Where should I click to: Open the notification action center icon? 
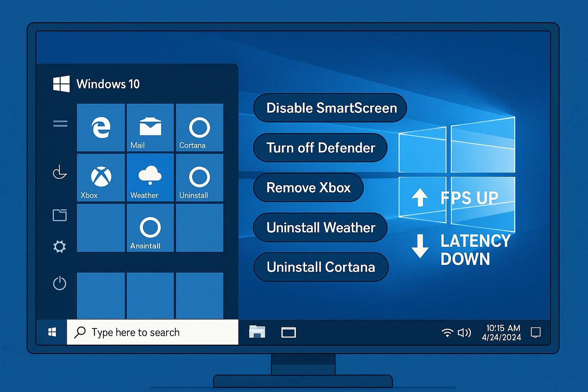click(536, 332)
